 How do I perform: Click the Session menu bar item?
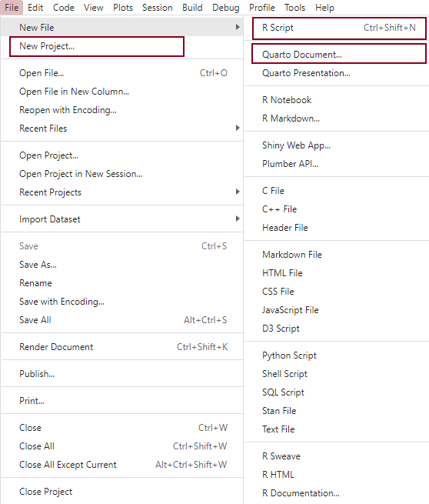click(x=158, y=8)
